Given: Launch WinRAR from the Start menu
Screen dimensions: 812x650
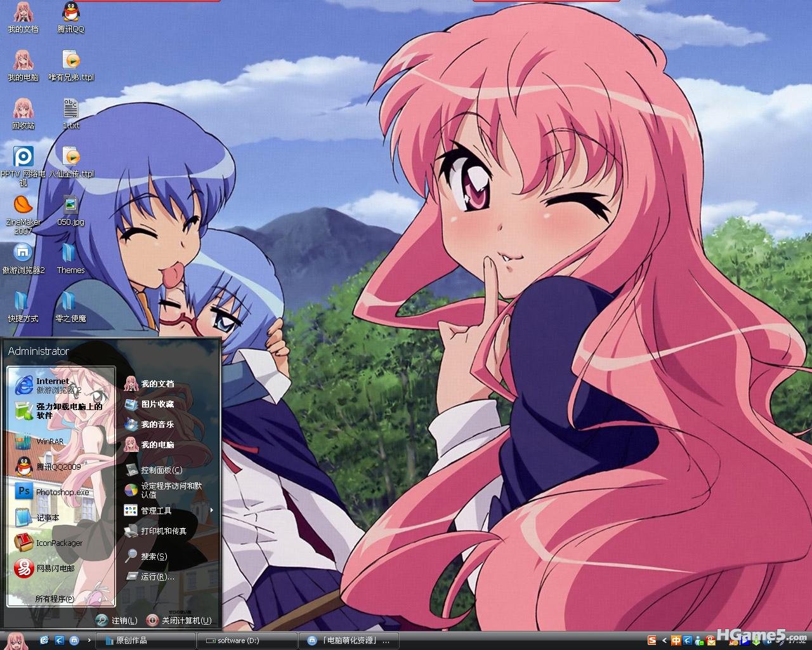Looking at the screenshot, I should tap(61, 441).
